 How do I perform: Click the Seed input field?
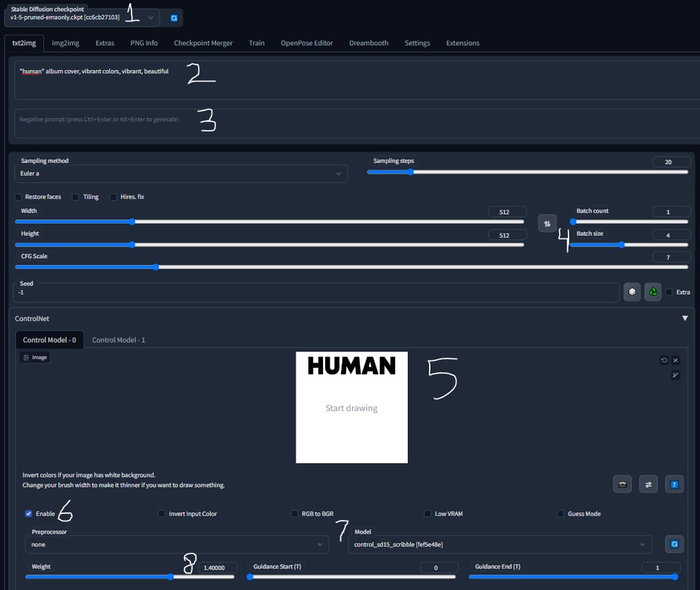point(317,292)
